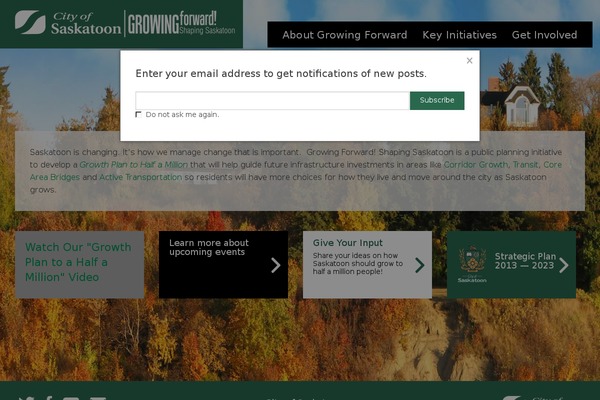Click the arrow on the Strategic Plan tile

pos(563,265)
